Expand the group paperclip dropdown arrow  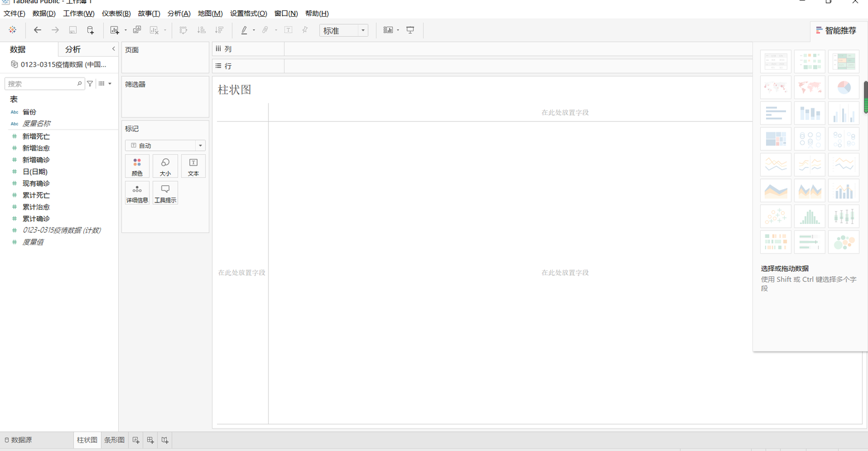276,30
